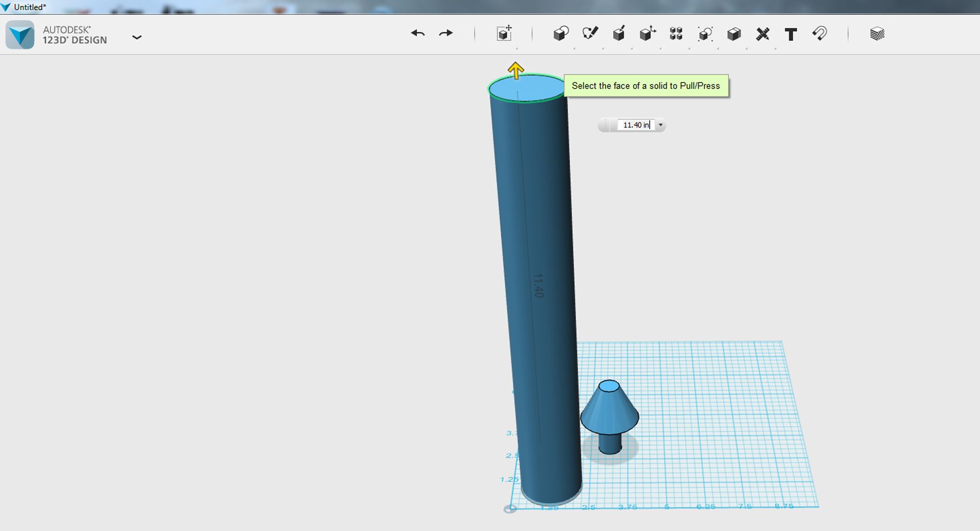Redo the last undone action
The height and width of the screenshot is (531, 980).
click(x=446, y=34)
